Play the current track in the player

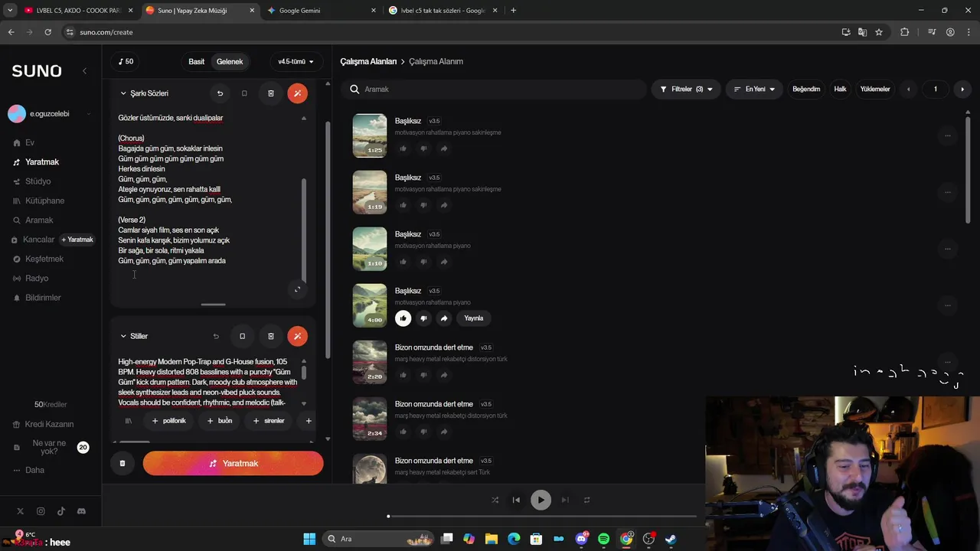click(x=541, y=500)
